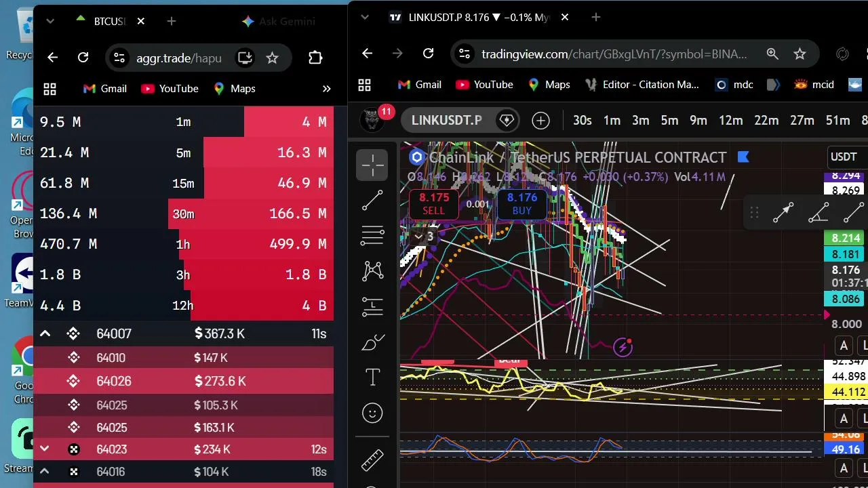
Task: Select the 30s timeframe
Action: [x=582, y=121]
